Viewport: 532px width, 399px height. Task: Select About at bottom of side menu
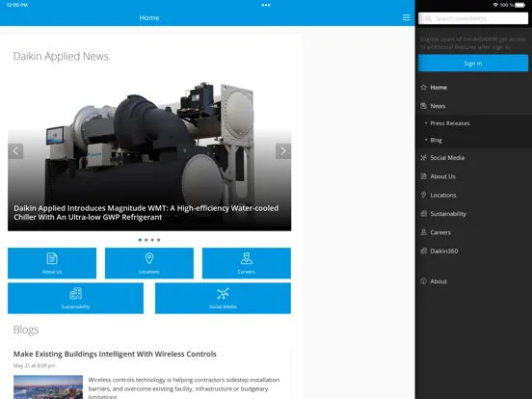tap(439, 280)
